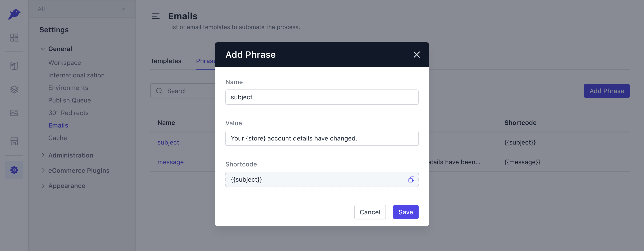Select Internationalization in settings menu
The width and height of the screenshot is (644, 251).
tap(76, 75)
